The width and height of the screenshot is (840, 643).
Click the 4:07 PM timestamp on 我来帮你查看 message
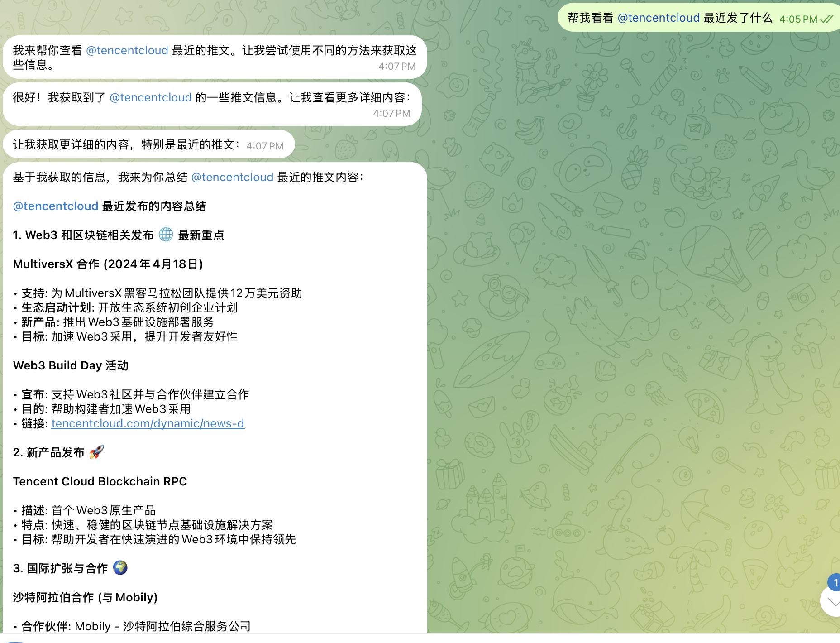coord(396,66)
